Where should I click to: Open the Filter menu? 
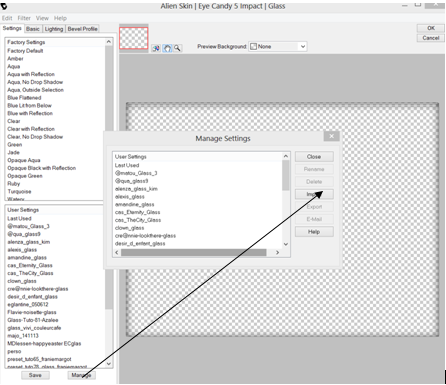[x=24, y=18]
